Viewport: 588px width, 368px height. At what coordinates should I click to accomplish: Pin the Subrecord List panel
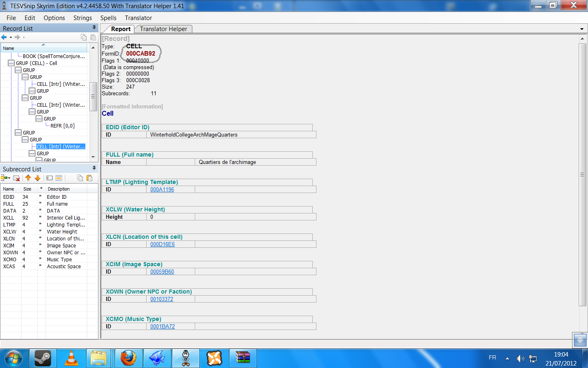point(94,168)
